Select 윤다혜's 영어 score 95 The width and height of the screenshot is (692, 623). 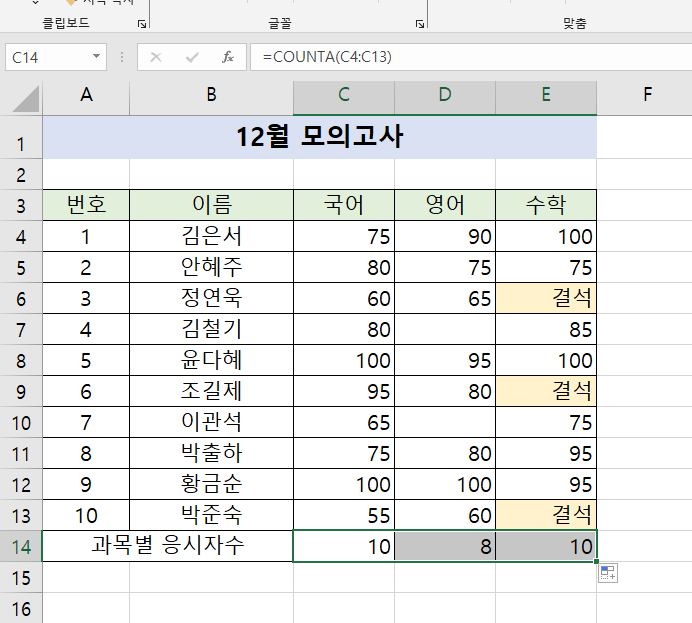pos(445,360)
